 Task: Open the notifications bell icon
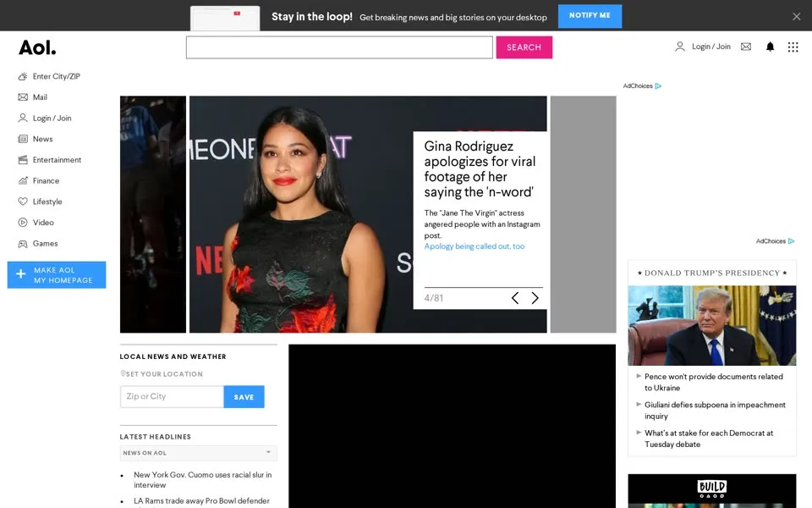[x=770, y=47]
